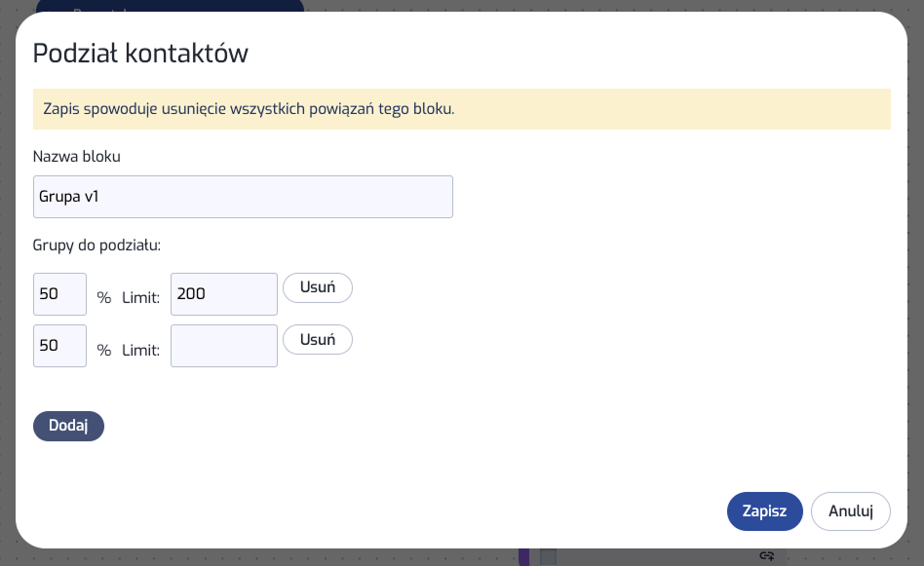924x566 pixels.
Task: Click the second row's Limit label
Action: 140,350
